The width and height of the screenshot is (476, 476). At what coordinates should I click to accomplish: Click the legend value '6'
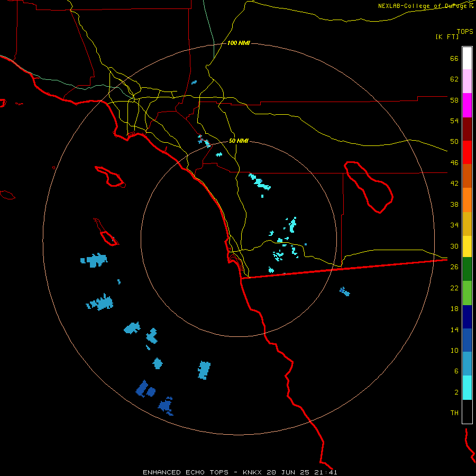(x=456, y=371)
